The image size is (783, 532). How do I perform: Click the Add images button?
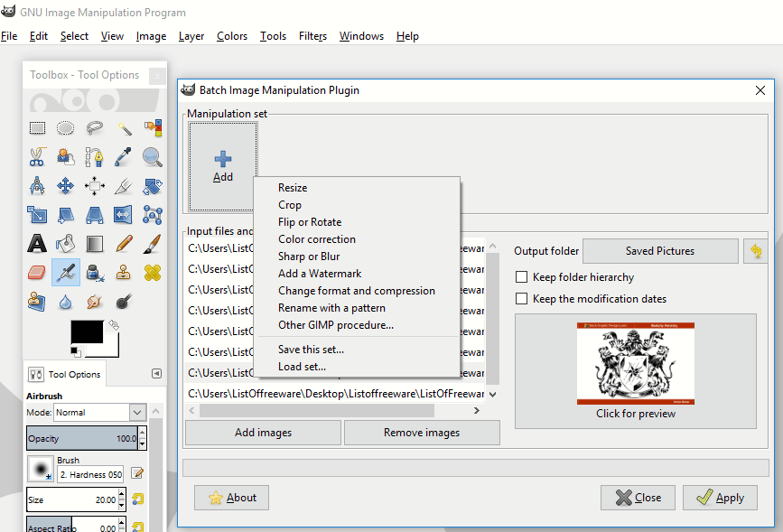(x=263, y=433)
